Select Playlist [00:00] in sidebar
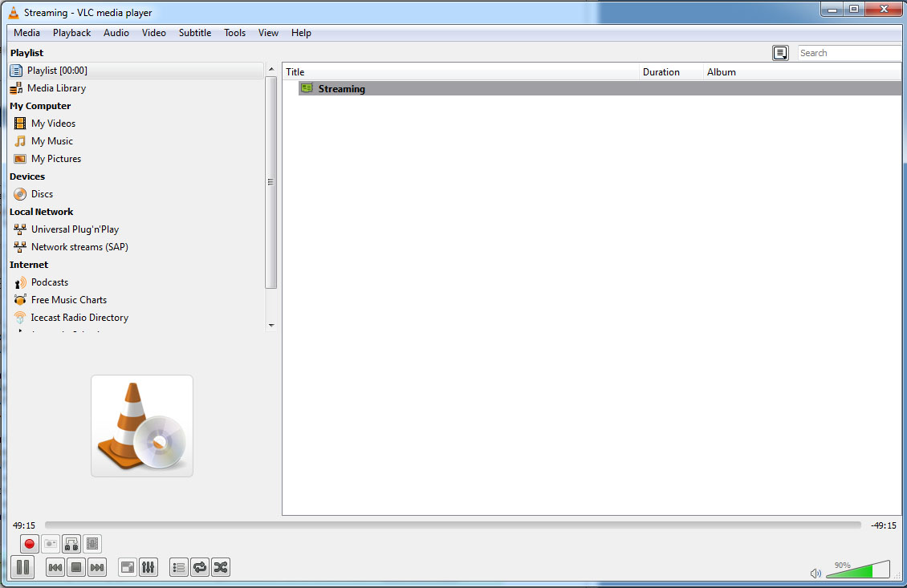 click(x=136, y=71)
